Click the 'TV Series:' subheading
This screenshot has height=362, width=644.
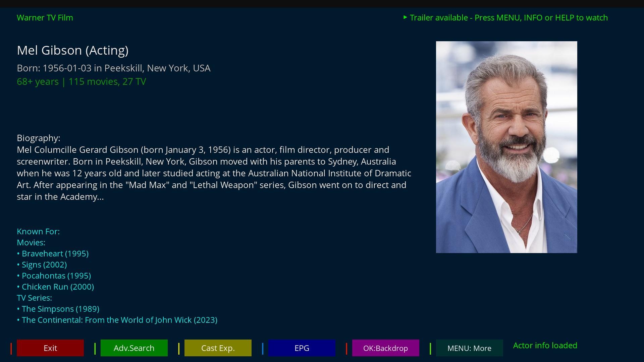(x=34, y=298)
